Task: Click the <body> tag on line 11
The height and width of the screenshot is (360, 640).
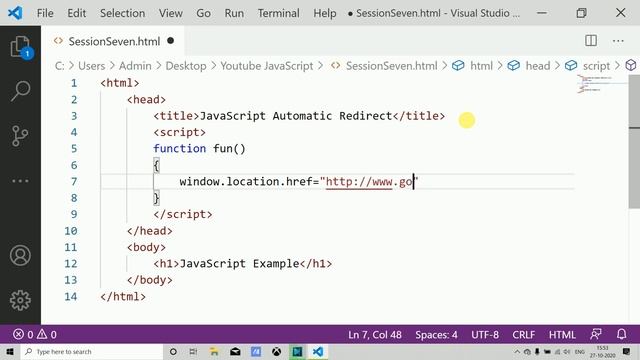Action: (x=146, y=247)
